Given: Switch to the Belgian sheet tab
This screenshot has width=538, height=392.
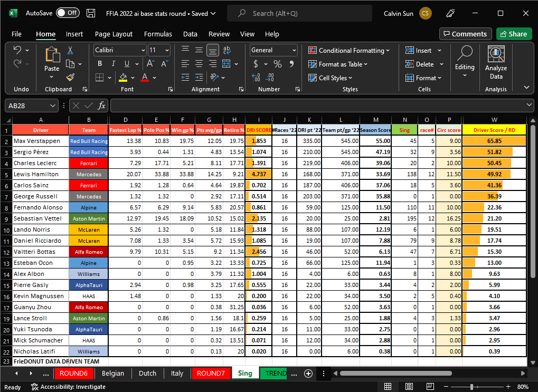Looking at the screenshot, I should (113, 373).
